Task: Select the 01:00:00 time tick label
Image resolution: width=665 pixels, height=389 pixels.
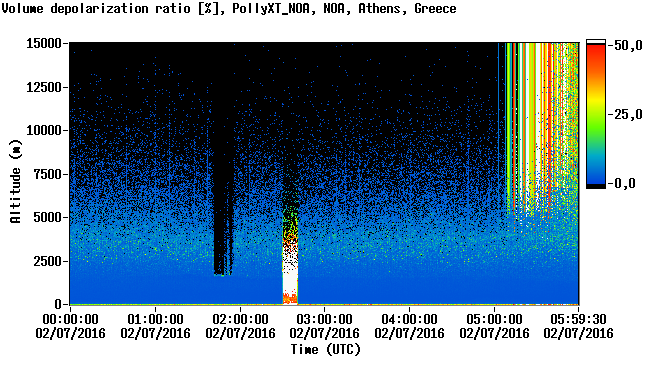Action: (x=155, y=326)
